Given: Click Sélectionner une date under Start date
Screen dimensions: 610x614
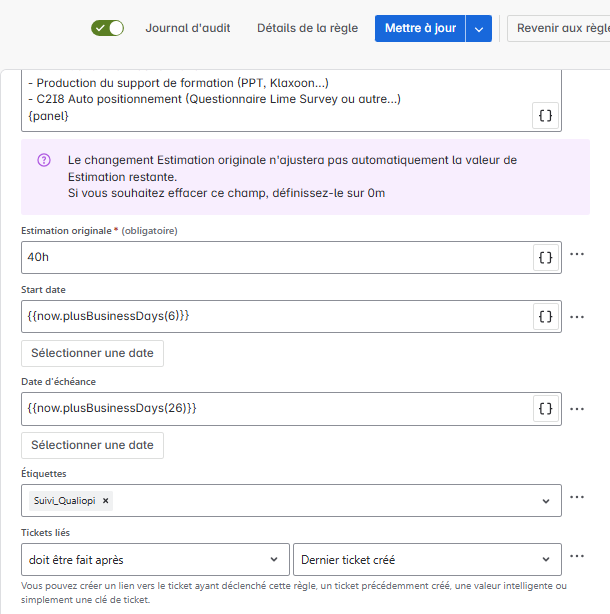Looking at the screenshot, I should click(92, 353).
